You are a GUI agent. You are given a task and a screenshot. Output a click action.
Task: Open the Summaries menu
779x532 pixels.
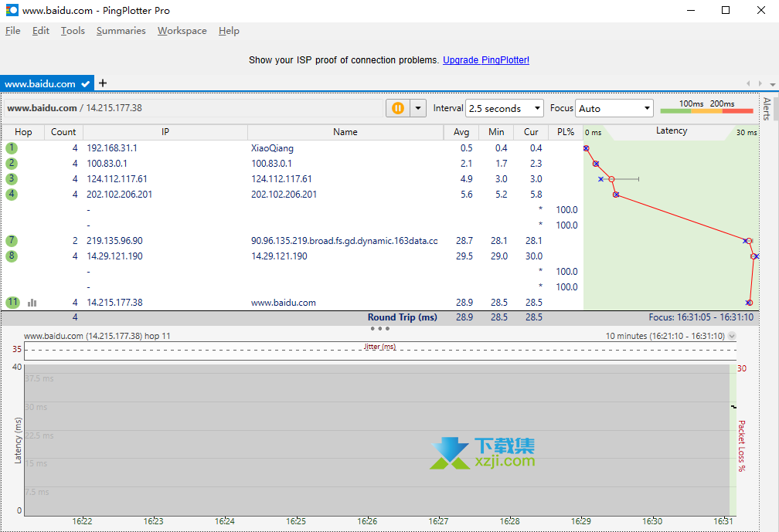[x=121, y=31]
